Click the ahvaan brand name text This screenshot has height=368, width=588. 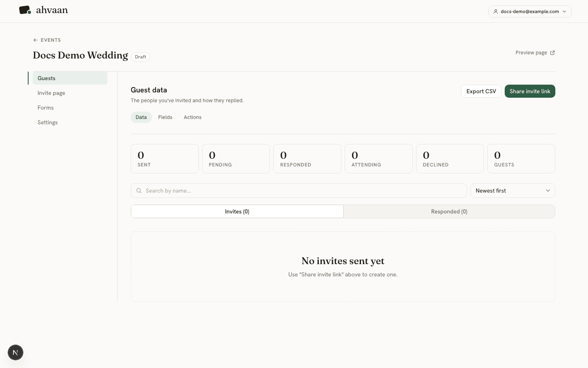[52, 10]
